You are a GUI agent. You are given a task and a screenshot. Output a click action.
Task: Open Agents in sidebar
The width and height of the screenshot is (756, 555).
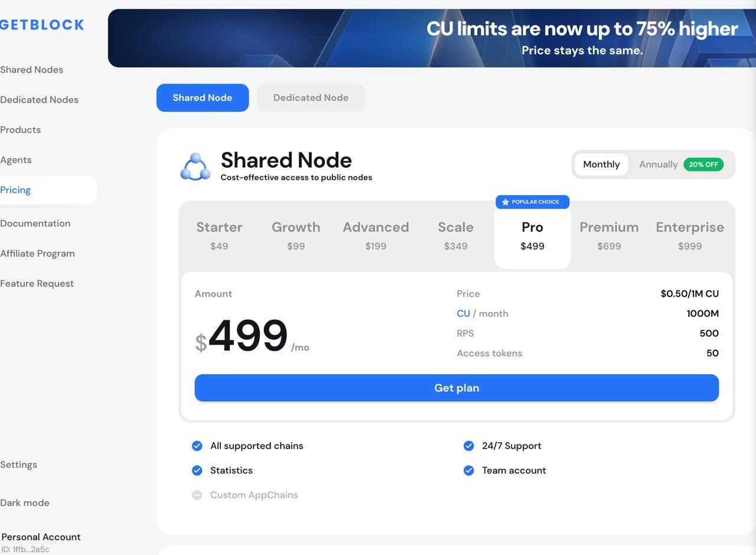pos(16,160)
